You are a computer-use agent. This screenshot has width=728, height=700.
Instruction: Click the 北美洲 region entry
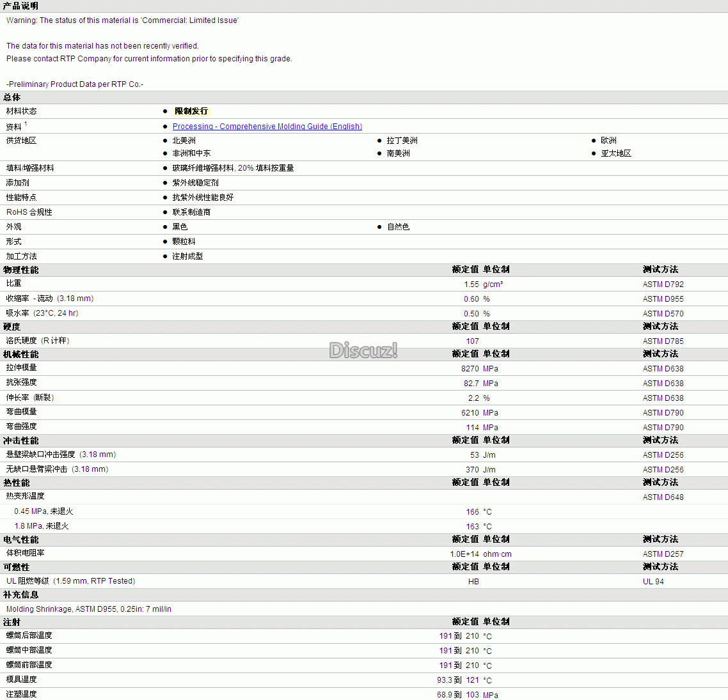184,141
